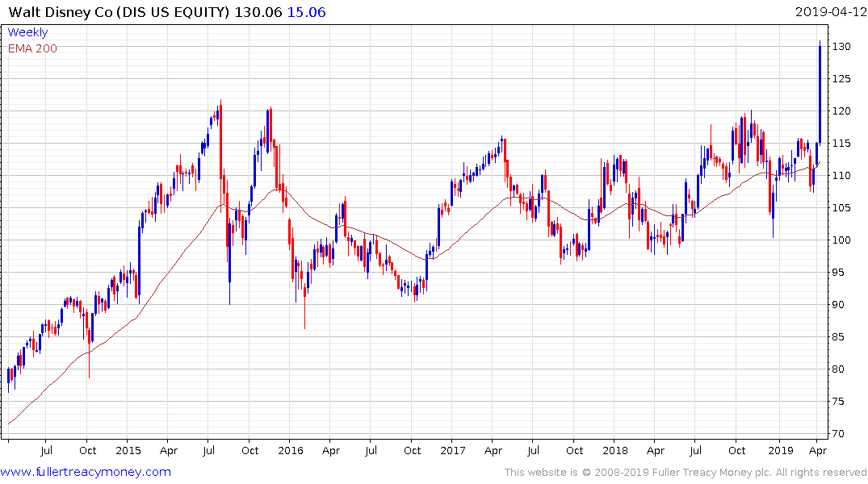Screen dimensions: 868x484
Task: Click the 130 price axis label
Action: [841, 47]
